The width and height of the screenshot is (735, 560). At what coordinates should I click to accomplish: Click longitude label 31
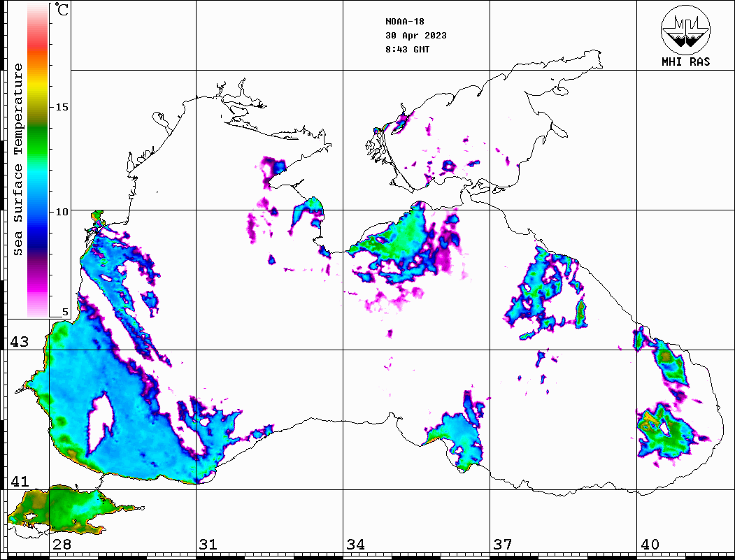point(208,545)
